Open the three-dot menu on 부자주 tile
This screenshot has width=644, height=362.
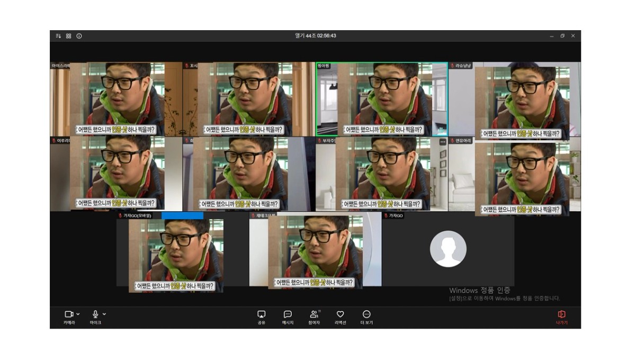443,142
